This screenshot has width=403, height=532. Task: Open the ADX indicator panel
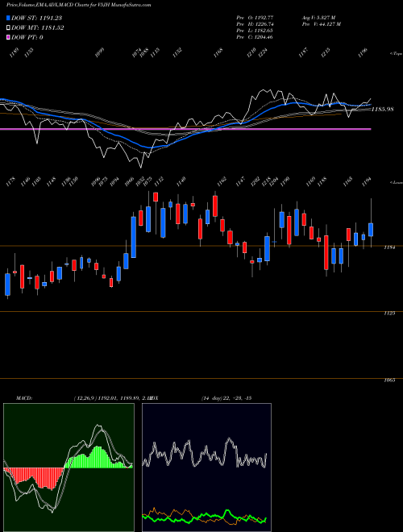(x=206, y=468)
